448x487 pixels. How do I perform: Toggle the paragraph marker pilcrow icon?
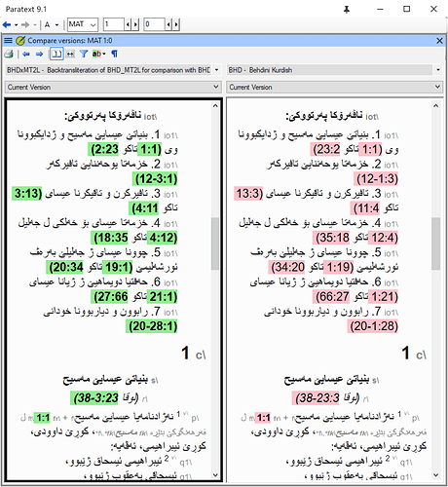114,54
